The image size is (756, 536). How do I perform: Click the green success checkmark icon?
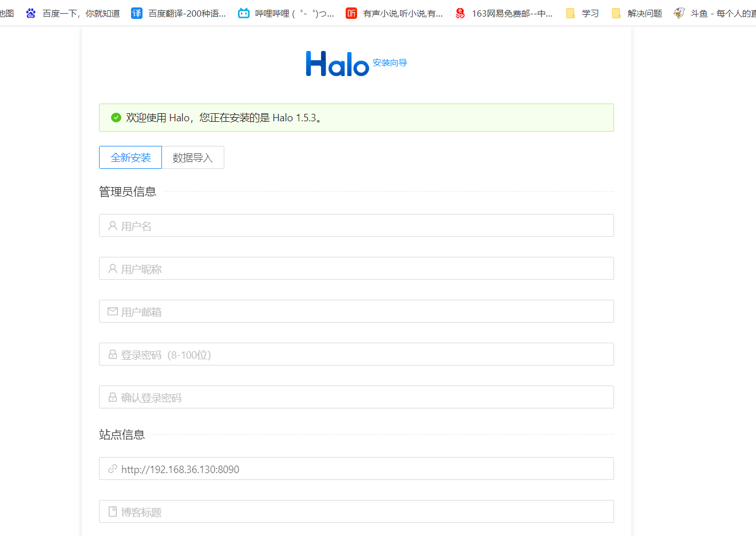tap(116, 118)
